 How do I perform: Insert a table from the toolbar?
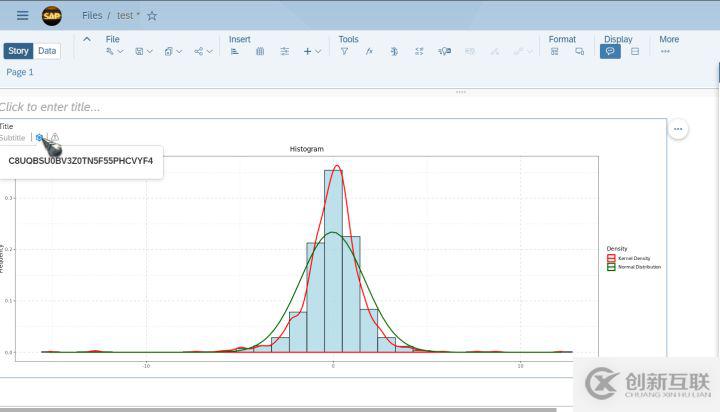(260, 51)
